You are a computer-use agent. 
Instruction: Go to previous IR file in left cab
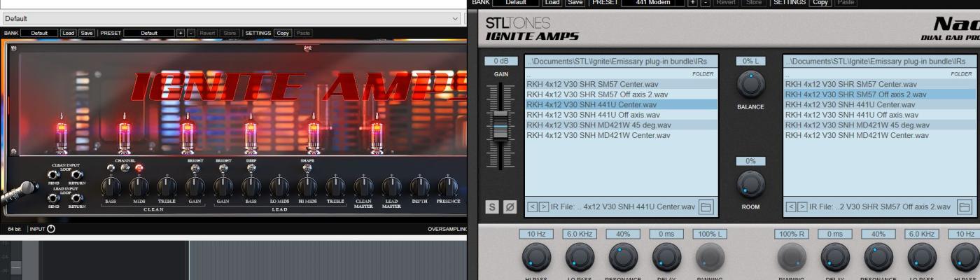531,206
